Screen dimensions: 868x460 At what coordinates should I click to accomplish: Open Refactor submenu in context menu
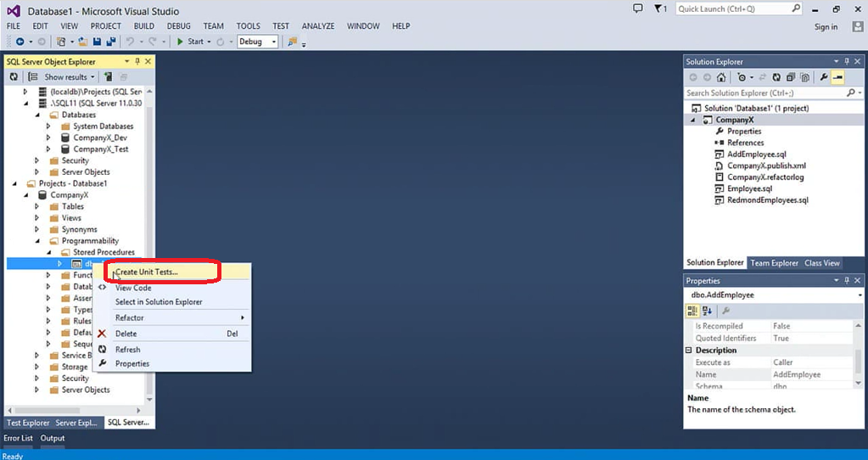[173, 317]
